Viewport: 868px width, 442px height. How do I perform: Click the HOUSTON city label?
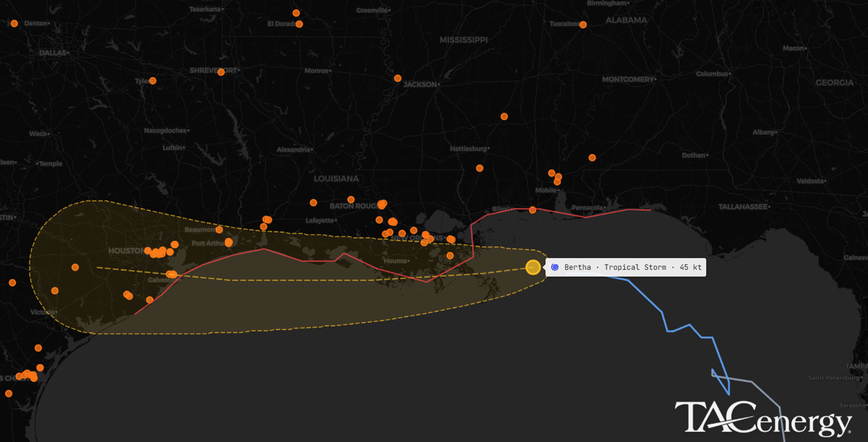point(126,251)
